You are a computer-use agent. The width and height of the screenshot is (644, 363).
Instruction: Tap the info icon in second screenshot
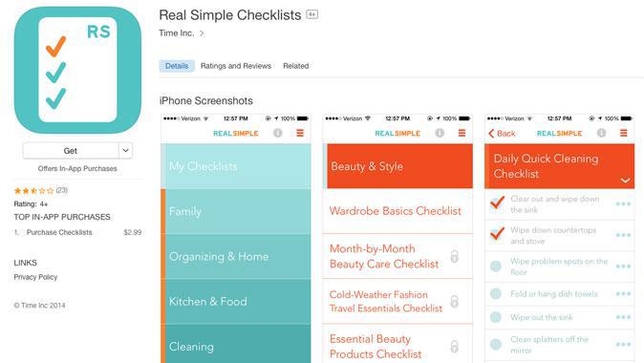(x=440, y=133)
